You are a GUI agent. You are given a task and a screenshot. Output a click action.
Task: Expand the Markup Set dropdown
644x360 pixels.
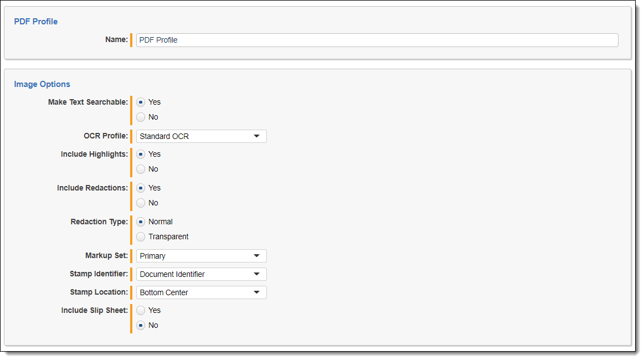tap(201, 256)
